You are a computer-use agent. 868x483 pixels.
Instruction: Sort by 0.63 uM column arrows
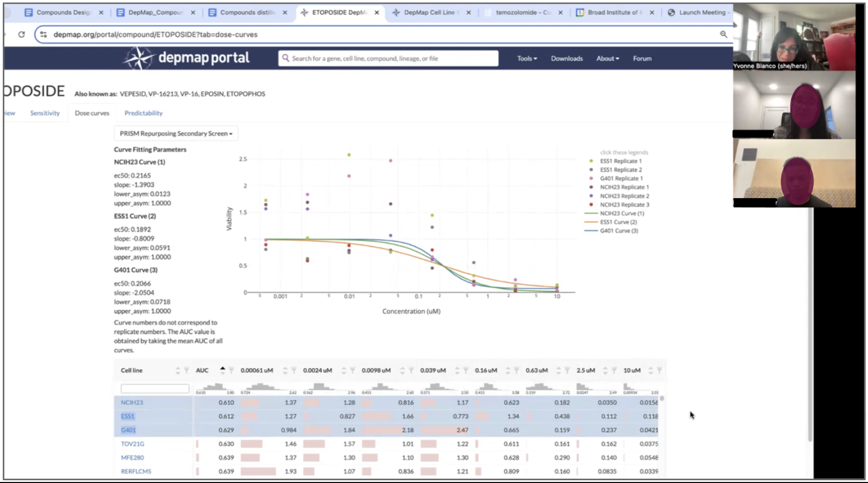coord(558,370)
